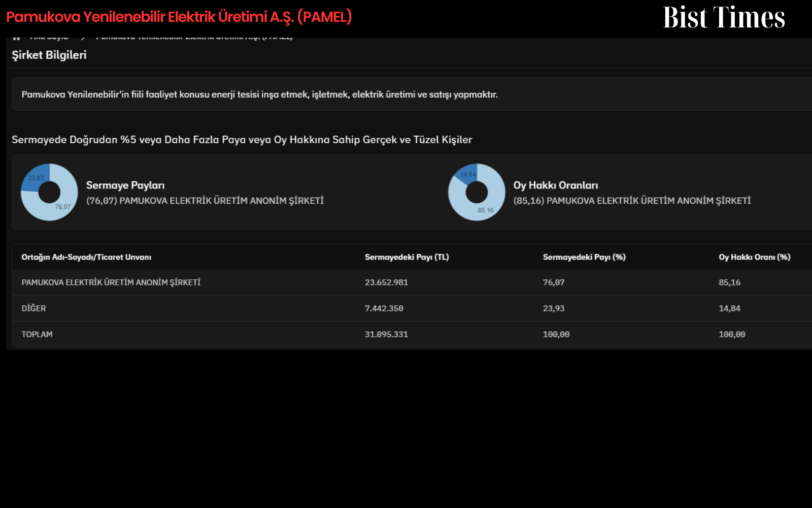Click the Sermaye Payları donut chart
This screenshot has height=508, width=812.
tap(49, 192)
